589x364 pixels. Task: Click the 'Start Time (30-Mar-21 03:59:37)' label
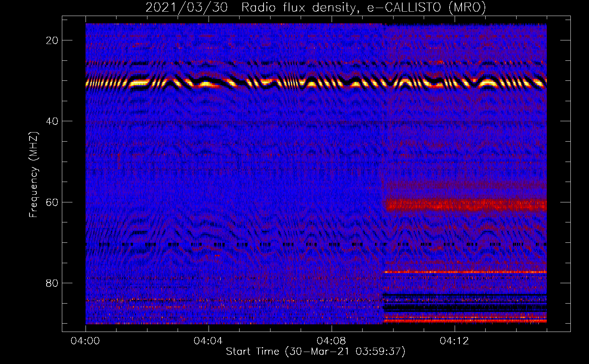click(316, 352)
